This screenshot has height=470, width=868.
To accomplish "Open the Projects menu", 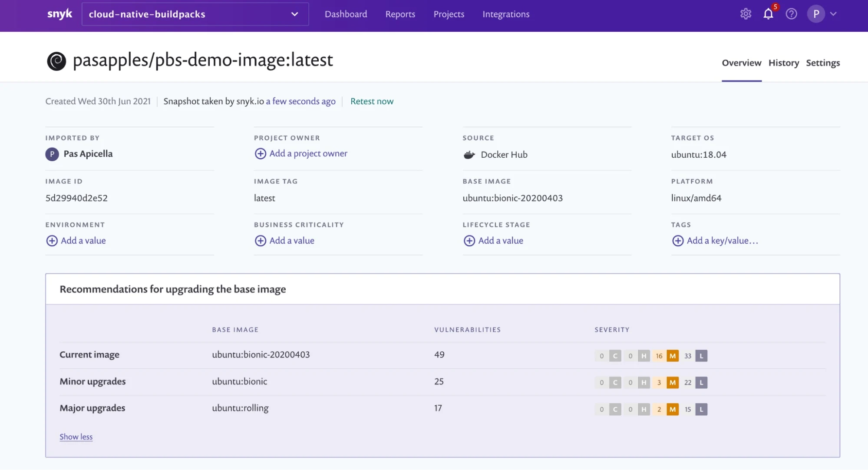I will pos(449,14).
